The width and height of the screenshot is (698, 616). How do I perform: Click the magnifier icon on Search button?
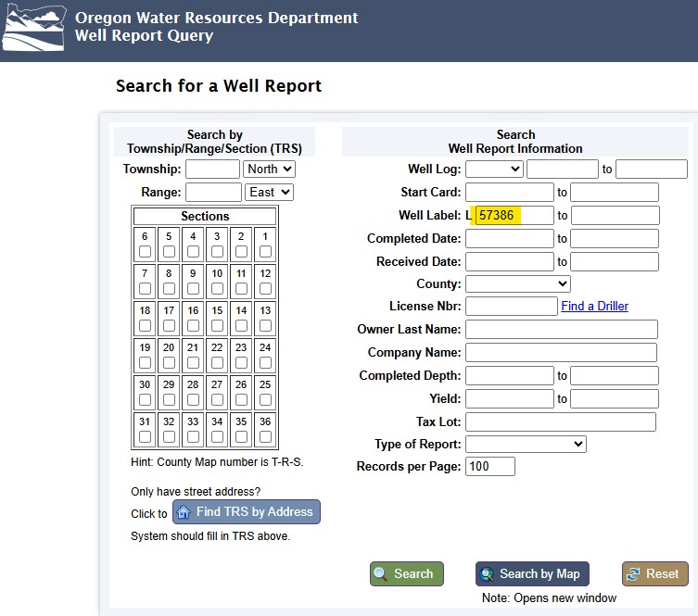click(381, 573)
